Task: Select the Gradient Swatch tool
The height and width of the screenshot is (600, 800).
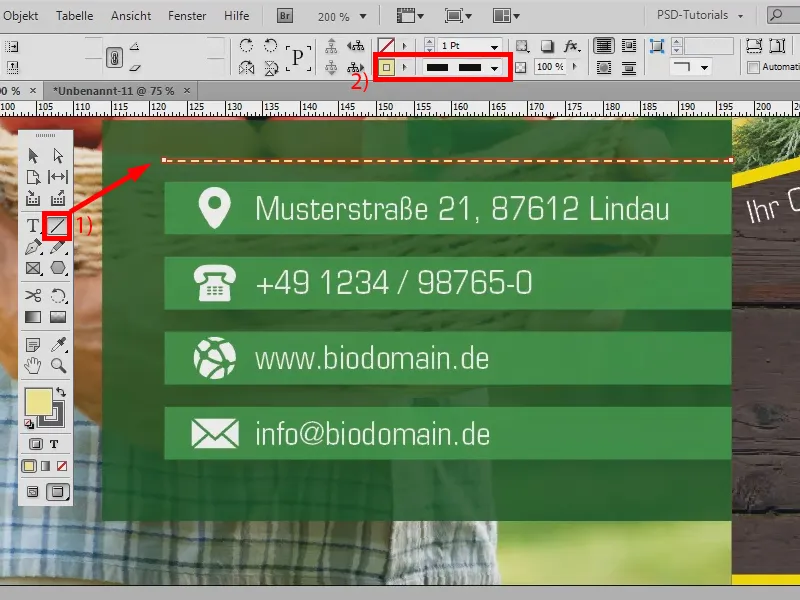Action: click(33, 317)
